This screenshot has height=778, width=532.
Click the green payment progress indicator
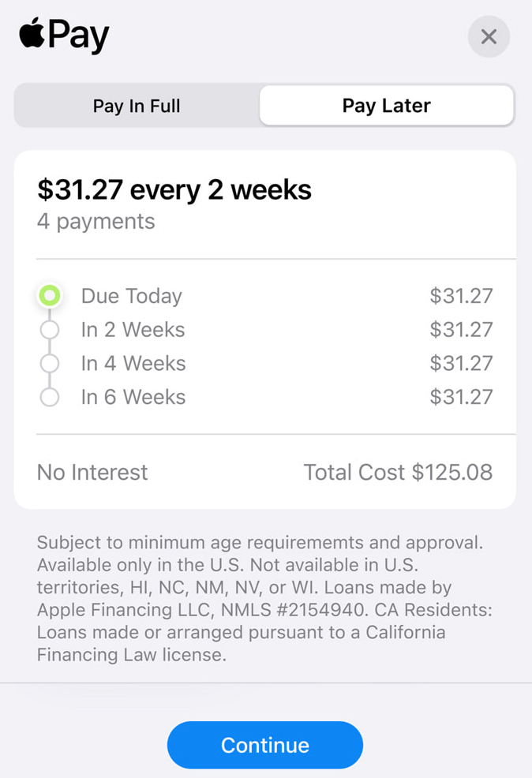pos(50,295)
